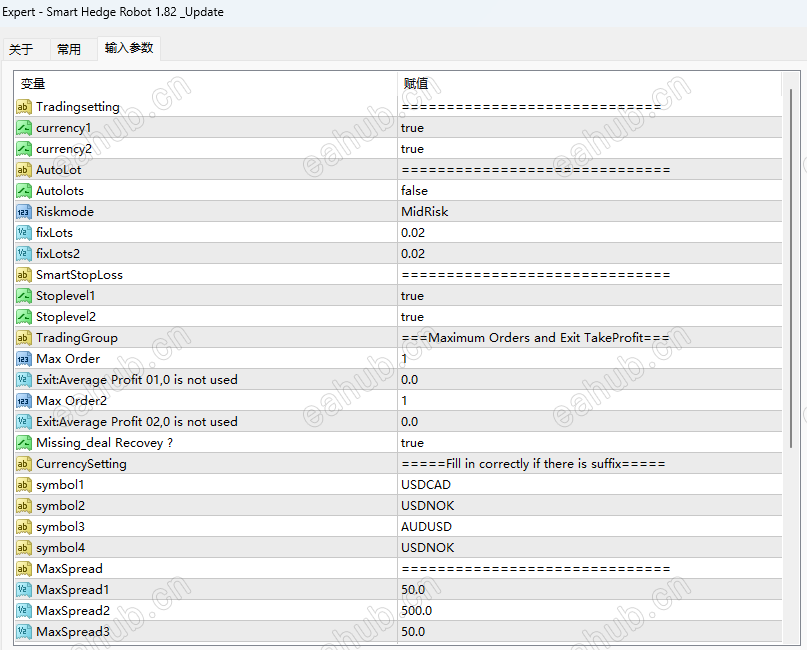
Task: Edit the symbol1 USDCAD value field
Action: click(x=588, y=485)
